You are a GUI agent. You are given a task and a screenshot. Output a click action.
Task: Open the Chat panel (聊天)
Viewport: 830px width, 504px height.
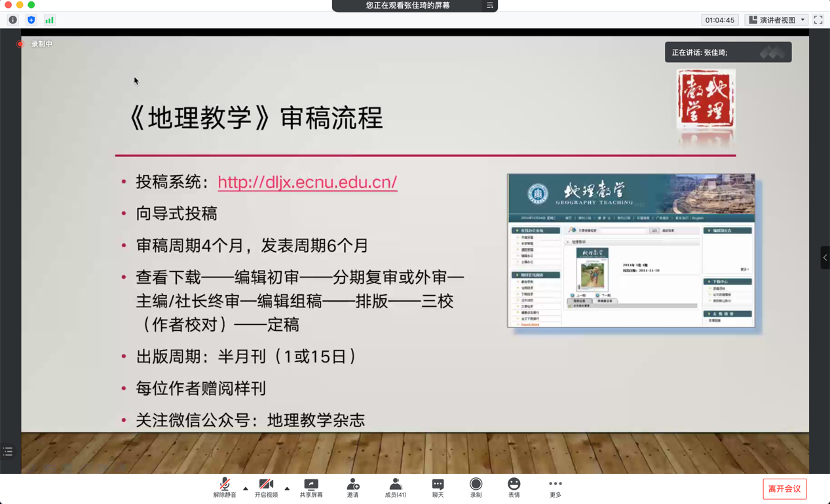point(438,487)
